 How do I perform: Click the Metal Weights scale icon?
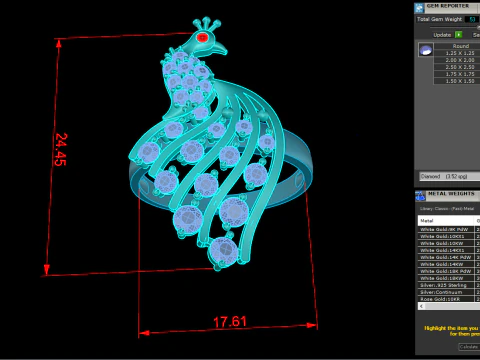420,195
